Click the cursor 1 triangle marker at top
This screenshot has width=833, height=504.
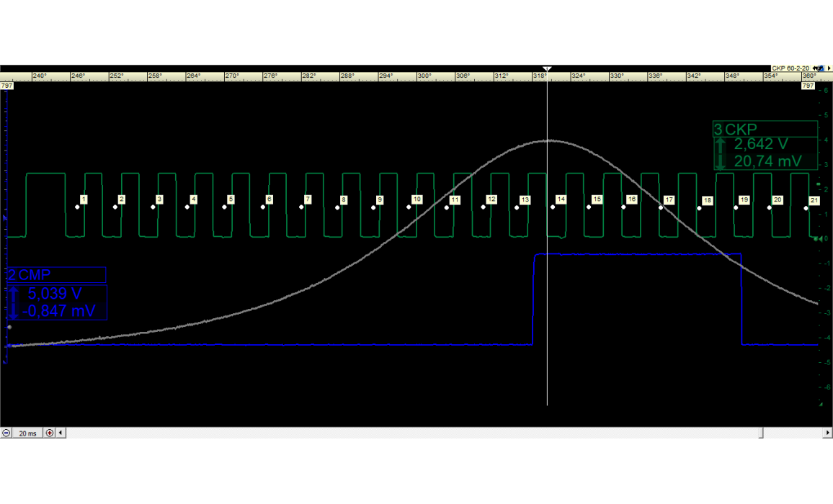click(547, 68)
